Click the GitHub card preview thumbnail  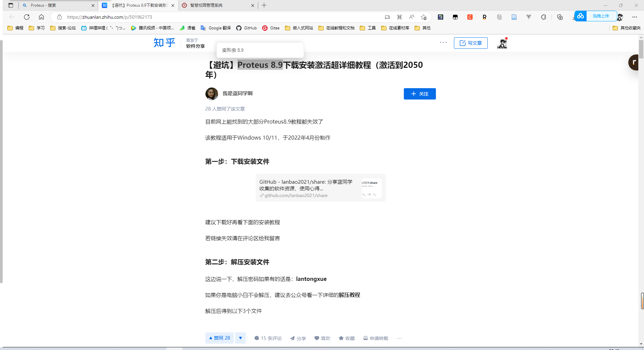(371, 188)
